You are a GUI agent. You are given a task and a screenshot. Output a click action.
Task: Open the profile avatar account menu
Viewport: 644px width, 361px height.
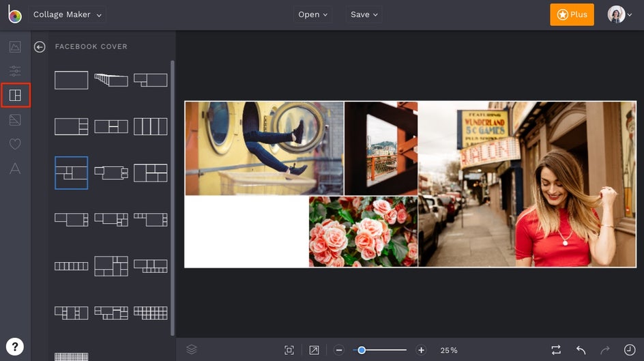[619, 15]
